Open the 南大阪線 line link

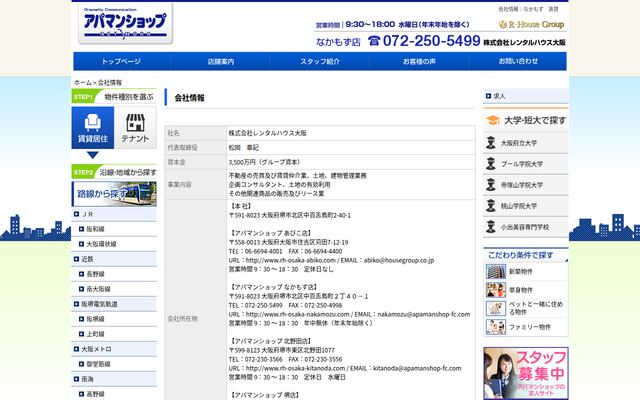coord(98,289)
